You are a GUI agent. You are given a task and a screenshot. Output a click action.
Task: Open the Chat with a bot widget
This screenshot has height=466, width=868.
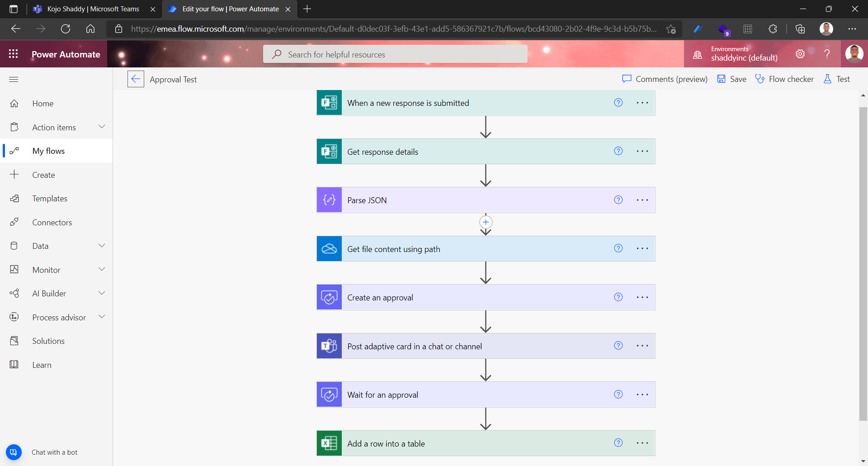pyautogui.click(x=14, y=452)
